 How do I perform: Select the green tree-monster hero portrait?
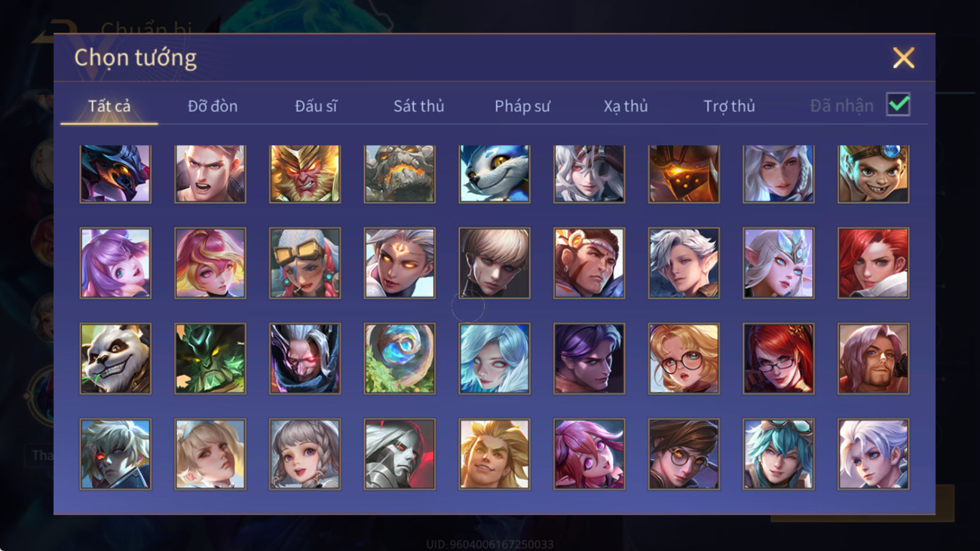click(210, 359)
